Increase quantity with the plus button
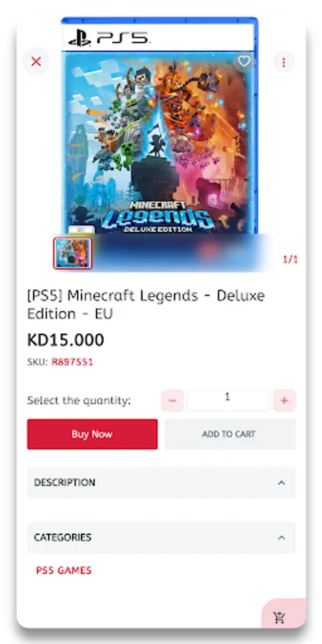 [284, 401]
